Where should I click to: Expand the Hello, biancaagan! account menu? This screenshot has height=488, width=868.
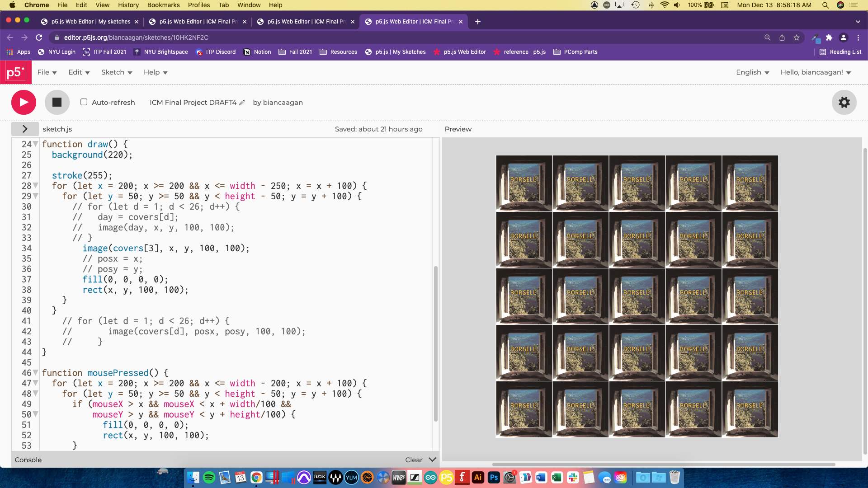816,72
